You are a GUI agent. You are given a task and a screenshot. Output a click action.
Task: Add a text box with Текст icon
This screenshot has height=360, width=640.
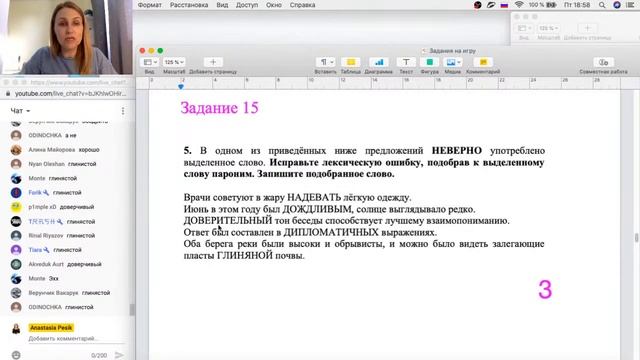(x=406, y=62)
